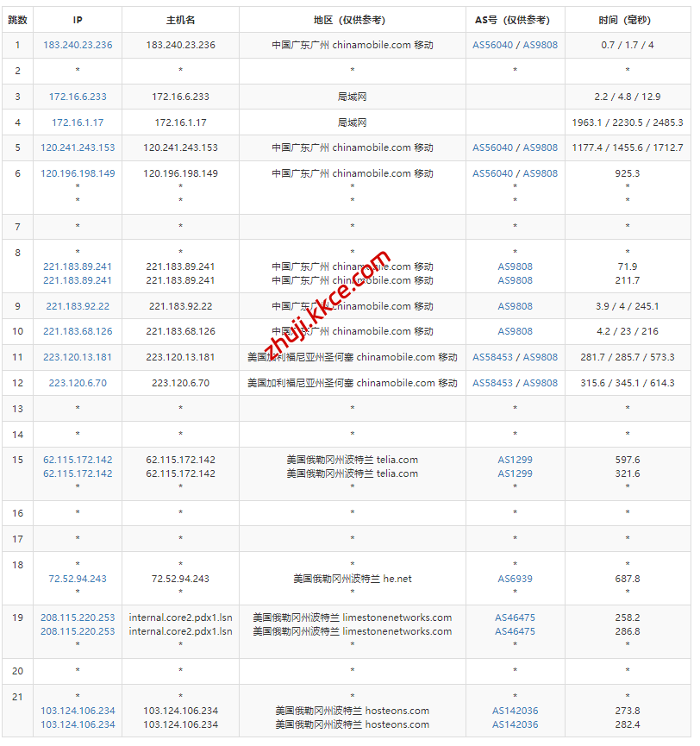Open the blue IP link 221.183.92.22
This screenshot has height=746, width=700.
[78, 306]
